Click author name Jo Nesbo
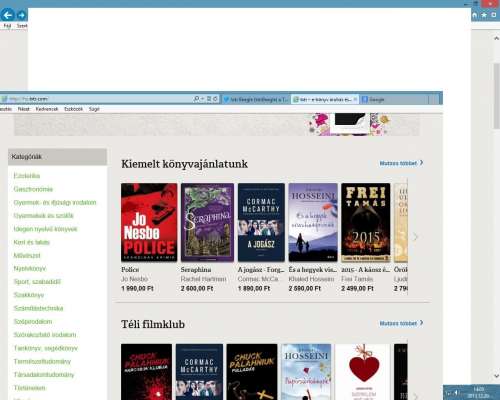Image resolution: width=500 pixels, height=400 pixels. coord(134,279)
